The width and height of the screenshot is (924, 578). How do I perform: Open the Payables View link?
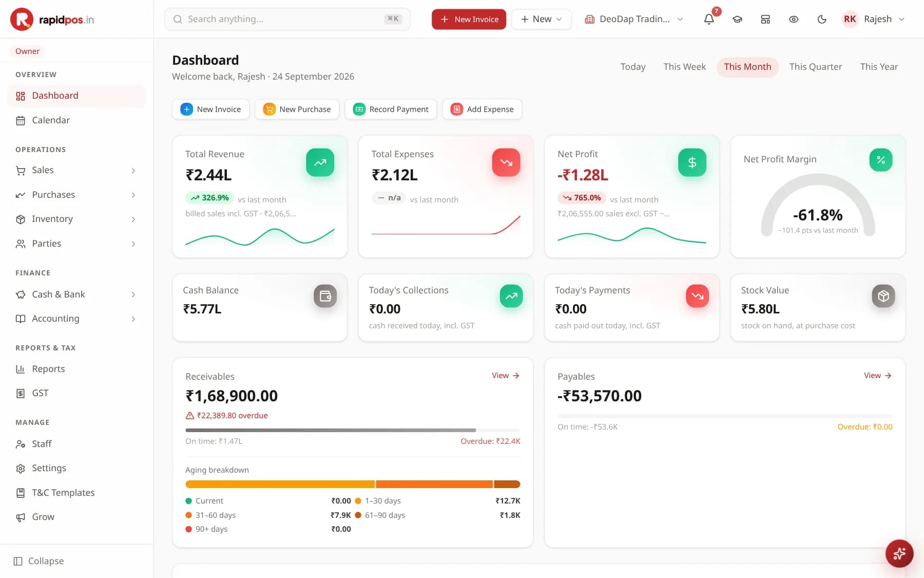pyautogui.click(x=878, y=376)
